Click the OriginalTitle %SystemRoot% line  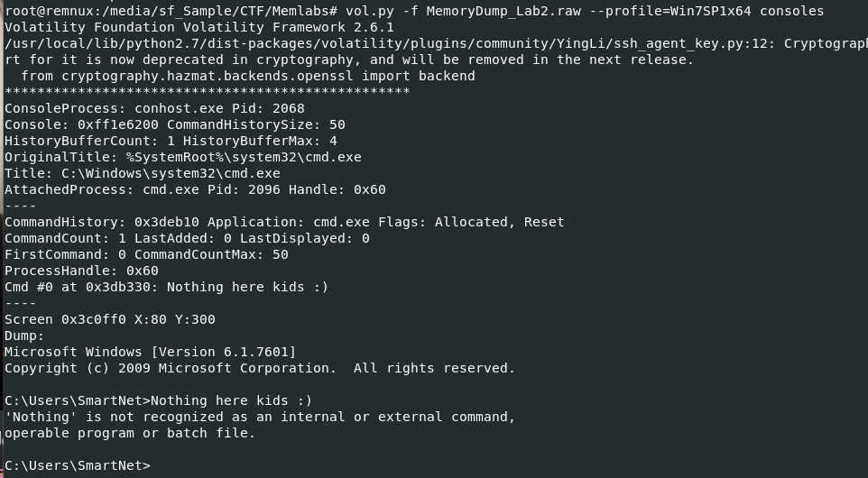(182, 157)
